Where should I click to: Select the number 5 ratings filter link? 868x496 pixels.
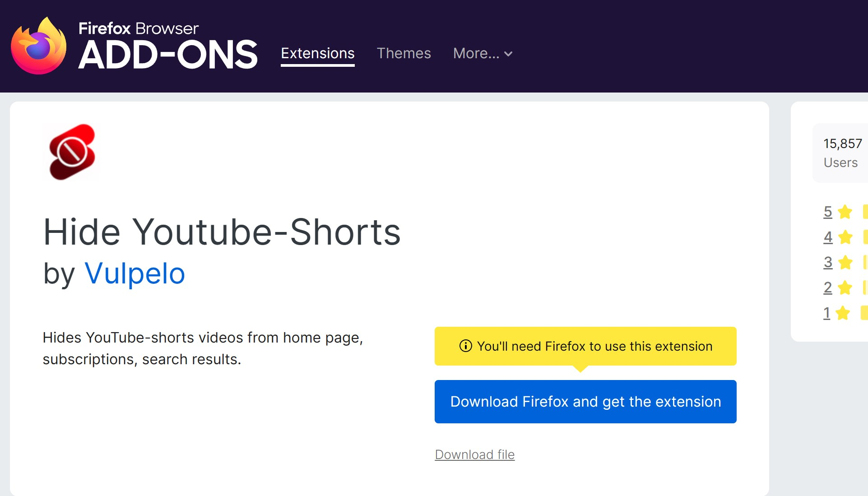coord(828,211)
